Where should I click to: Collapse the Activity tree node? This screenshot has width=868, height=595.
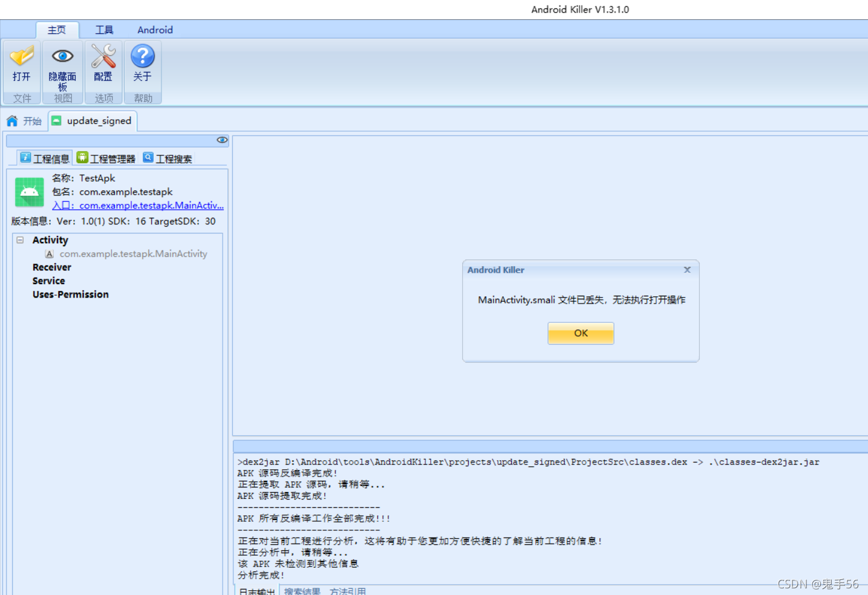20,240
